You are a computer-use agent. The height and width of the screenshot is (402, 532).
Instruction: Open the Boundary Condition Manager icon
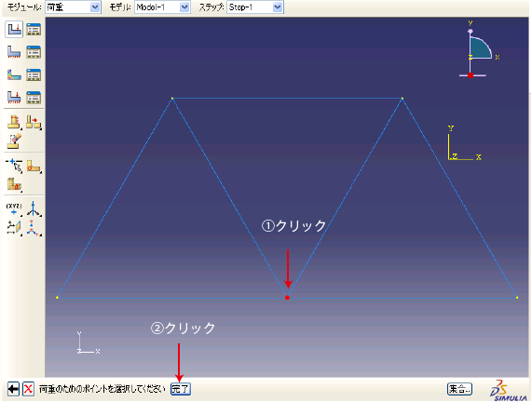pyautogui.click(x=34, y=52)
